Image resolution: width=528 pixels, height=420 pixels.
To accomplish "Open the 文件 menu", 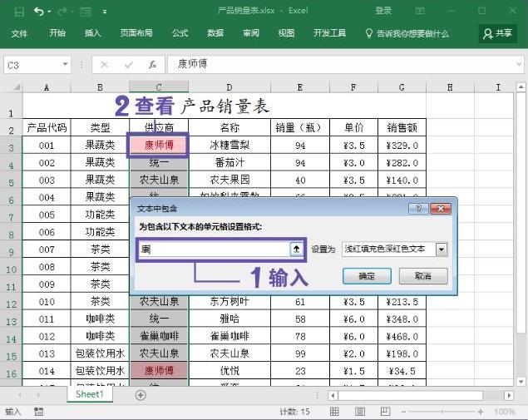I will pos(19,33).
